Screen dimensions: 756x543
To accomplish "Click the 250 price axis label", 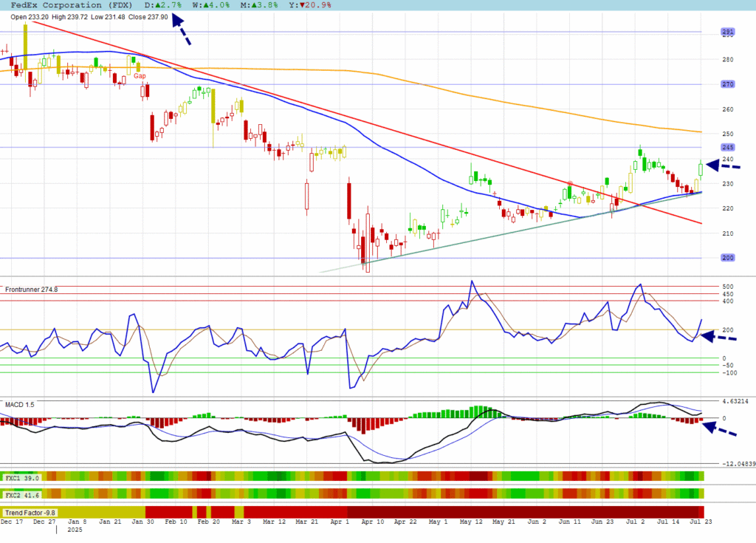I will click(x=727, y=134).
